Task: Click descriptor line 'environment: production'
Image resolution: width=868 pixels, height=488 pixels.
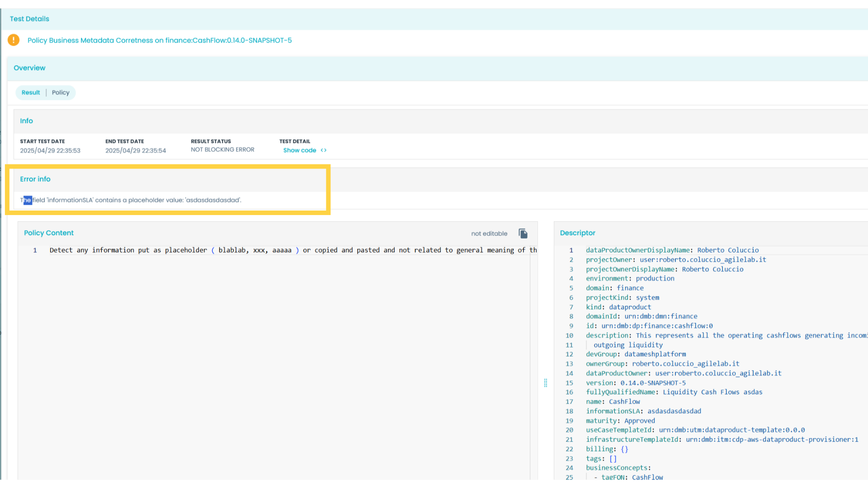Action: coord(630,279)
